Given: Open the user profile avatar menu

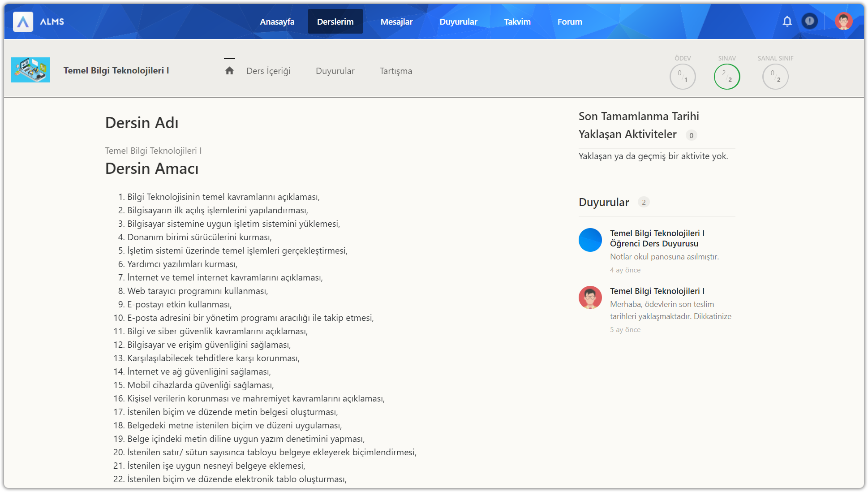Looking at the screenshot, I should 843,22.
